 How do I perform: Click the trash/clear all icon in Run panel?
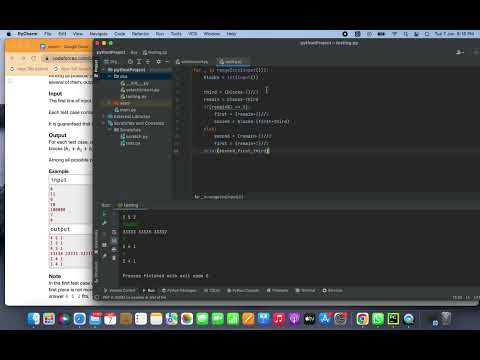(114, 258)
